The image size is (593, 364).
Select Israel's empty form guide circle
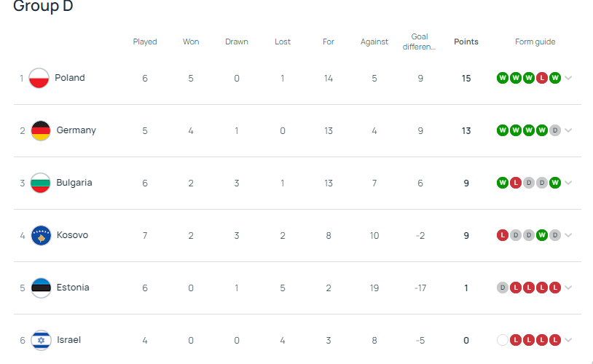[502, 340]
